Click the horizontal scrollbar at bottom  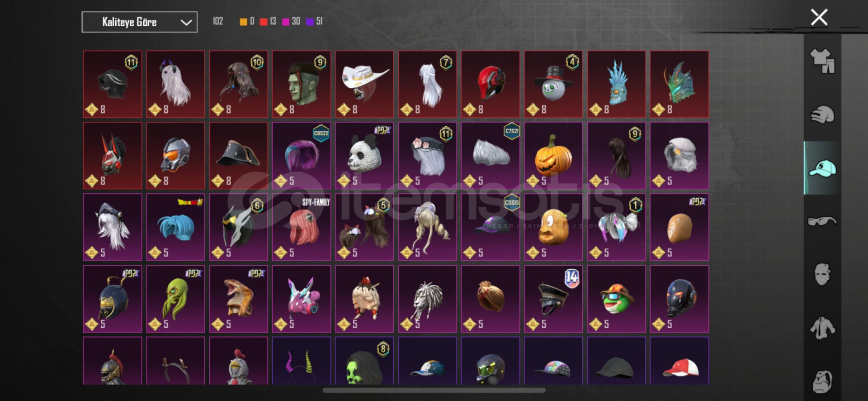434,390
